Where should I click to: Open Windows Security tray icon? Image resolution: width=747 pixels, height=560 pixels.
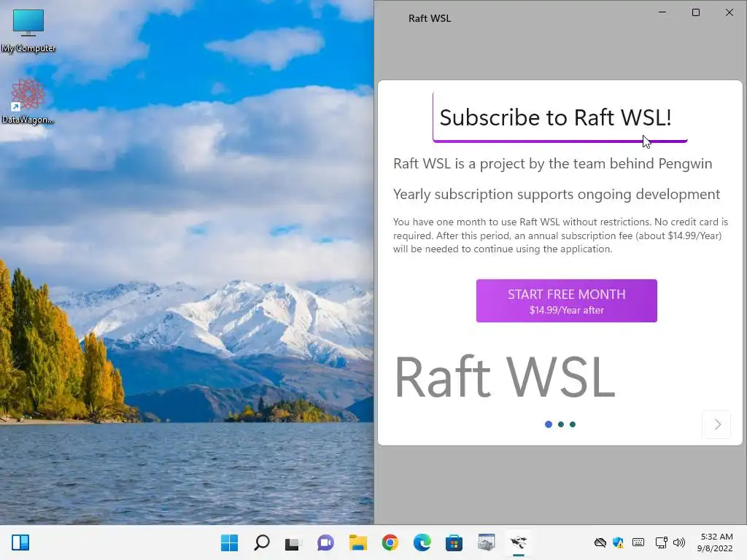[x=619, y=542]
